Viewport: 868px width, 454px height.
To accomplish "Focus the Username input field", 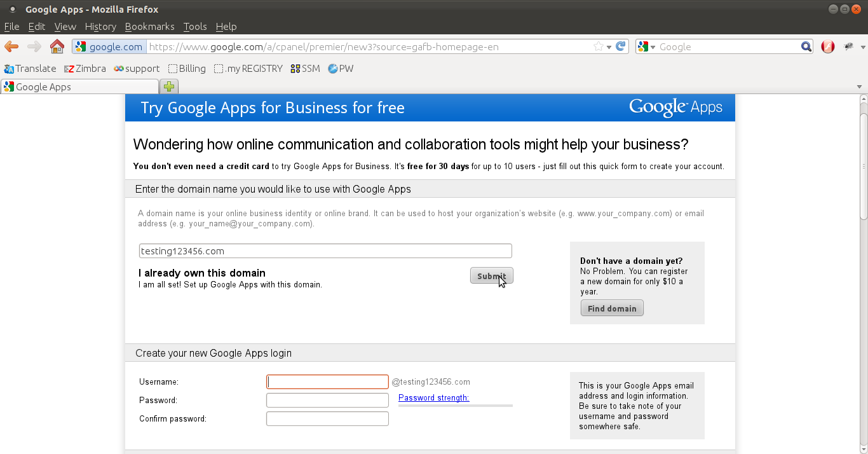I will coord(327,382).
